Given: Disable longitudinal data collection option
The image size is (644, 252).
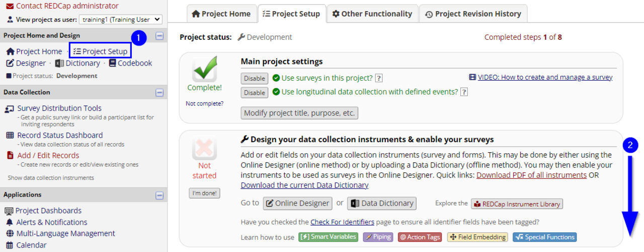Looking at the screenshot, I should tap(255, 93).
